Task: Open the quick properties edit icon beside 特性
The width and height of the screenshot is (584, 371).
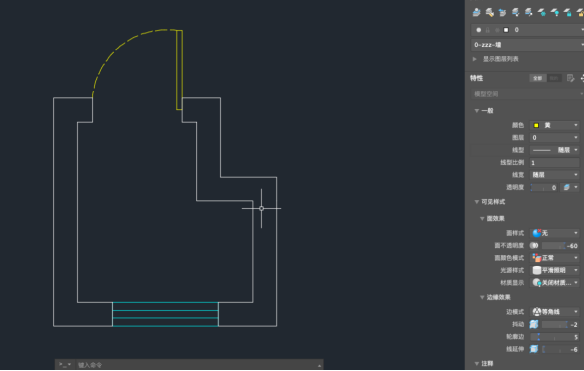Action: (570, 78)
